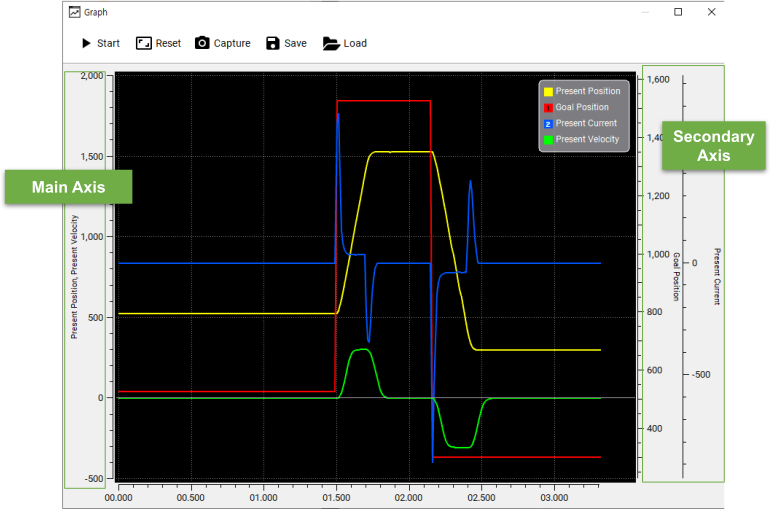Click the yellow Present Position legend swatch
The width and height of the screenshot is (771, 509).
548,91
